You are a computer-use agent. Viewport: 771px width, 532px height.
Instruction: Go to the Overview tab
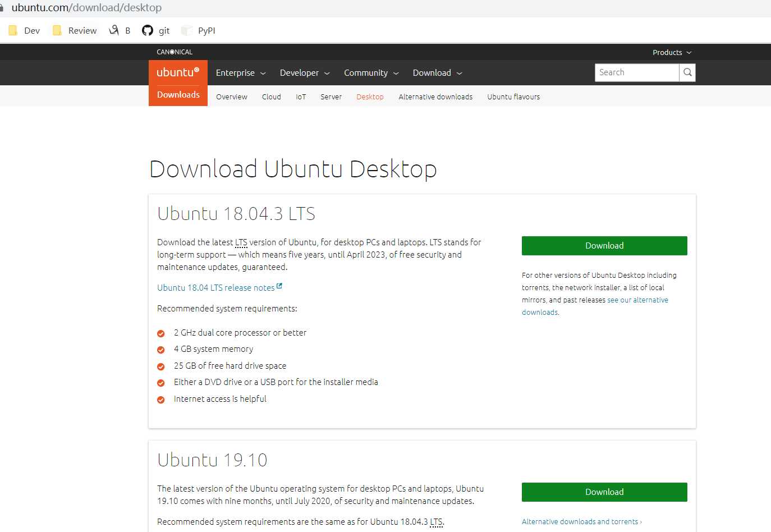pos(232,97)
